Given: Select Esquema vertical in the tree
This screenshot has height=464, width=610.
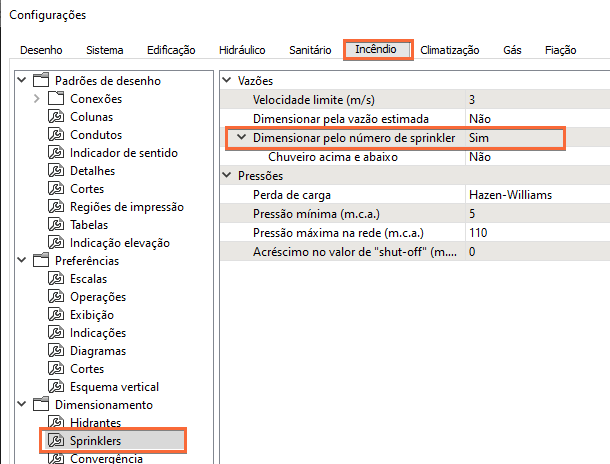Looking at the screenshot, I should [114, 387].
